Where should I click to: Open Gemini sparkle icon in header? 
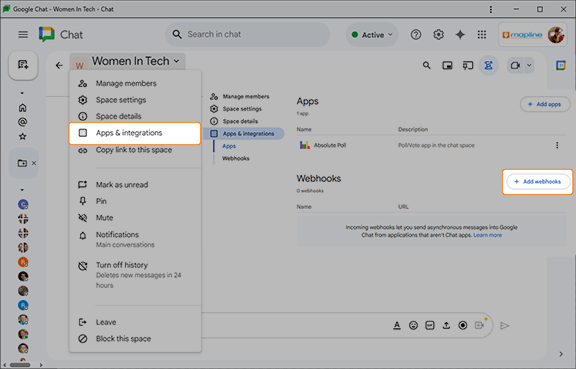tap(460, 35)
